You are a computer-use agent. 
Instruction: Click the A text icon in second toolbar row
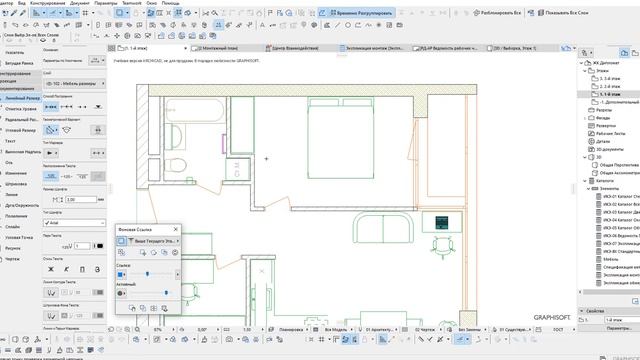pos(262,25)
